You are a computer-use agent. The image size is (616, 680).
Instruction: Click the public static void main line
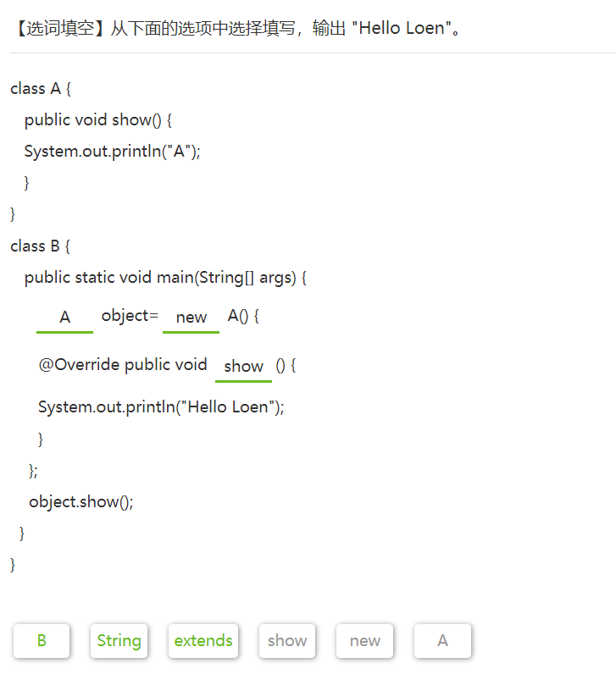[x=165, y=278]
